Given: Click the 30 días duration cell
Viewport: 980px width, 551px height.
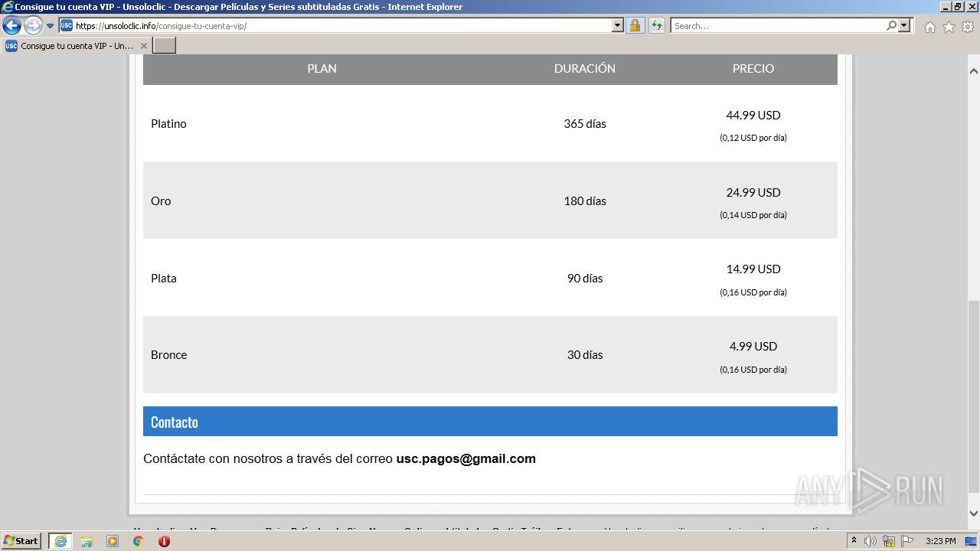Looking at the screenshot, I should (585, 354).
